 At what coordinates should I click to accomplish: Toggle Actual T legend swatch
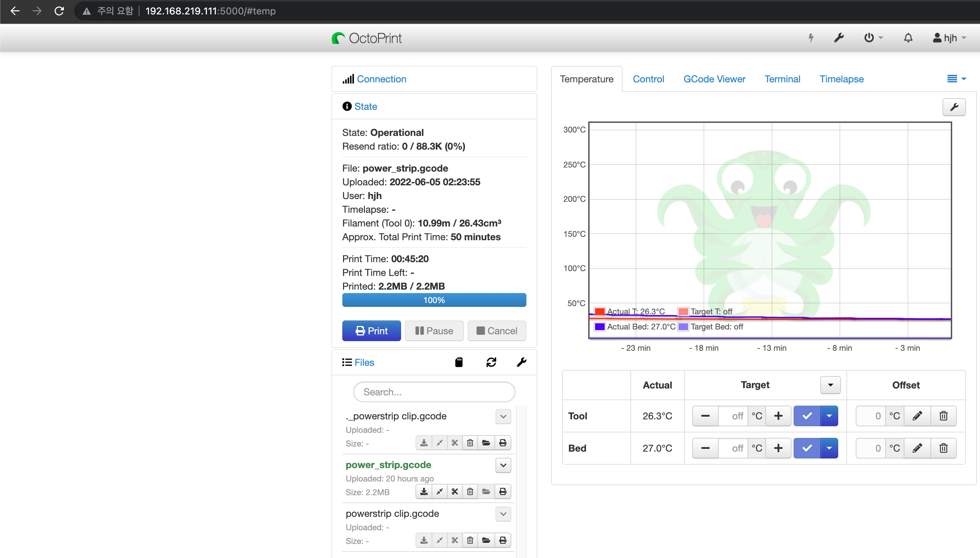point(600,311)
